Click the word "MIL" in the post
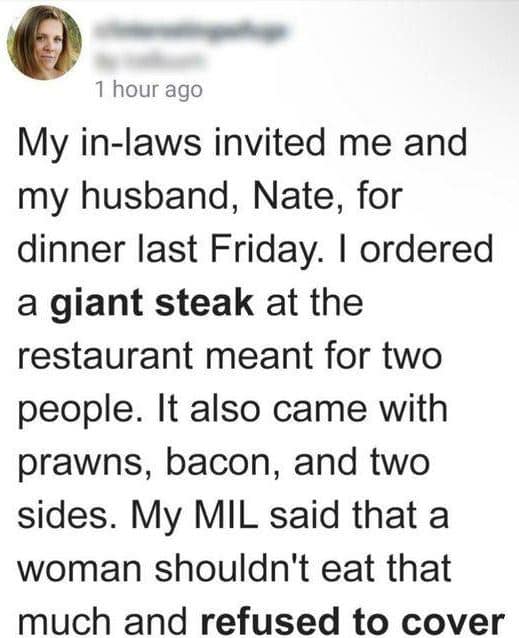Screen dimensions: 519x638 click(x=227, y=515)
